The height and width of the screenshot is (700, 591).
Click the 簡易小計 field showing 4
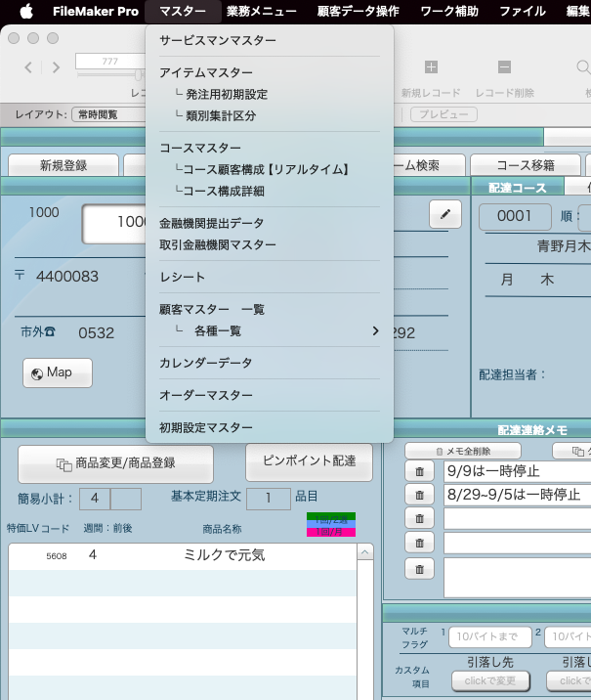click(x=95, y=499)
